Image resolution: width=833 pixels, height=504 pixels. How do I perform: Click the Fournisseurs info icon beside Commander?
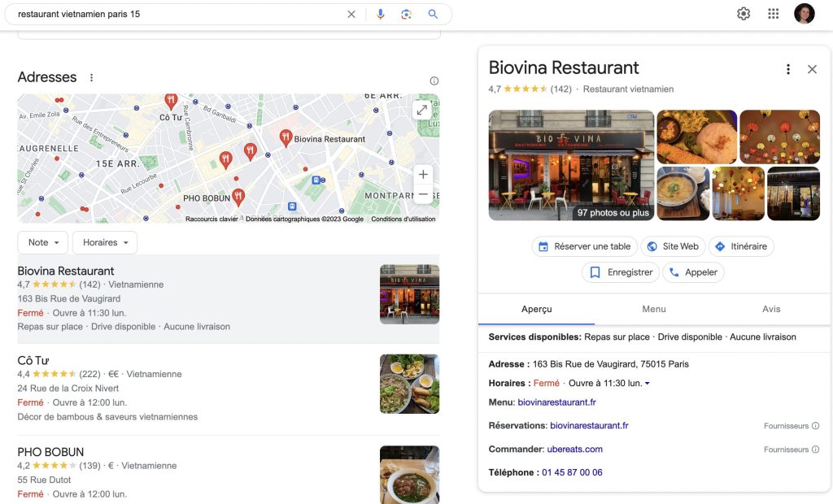(x=815, y=450)
